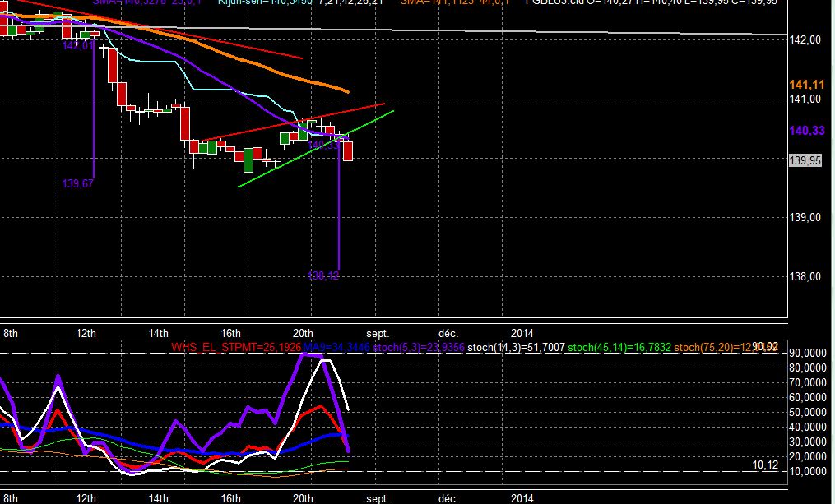Select the purple 140,33 axis value tag
The height and width of the screenshot is (504, 835).
(x=806, y=131)
